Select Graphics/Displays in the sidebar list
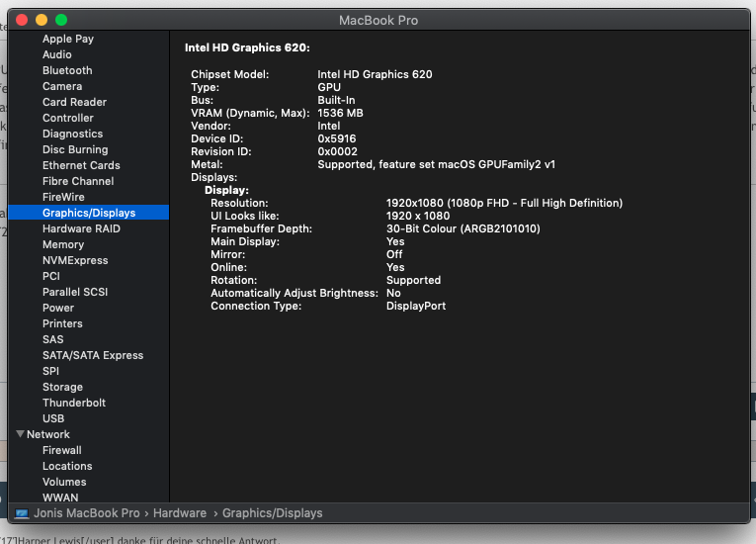756x544 pixels. [x=89, y=213]
